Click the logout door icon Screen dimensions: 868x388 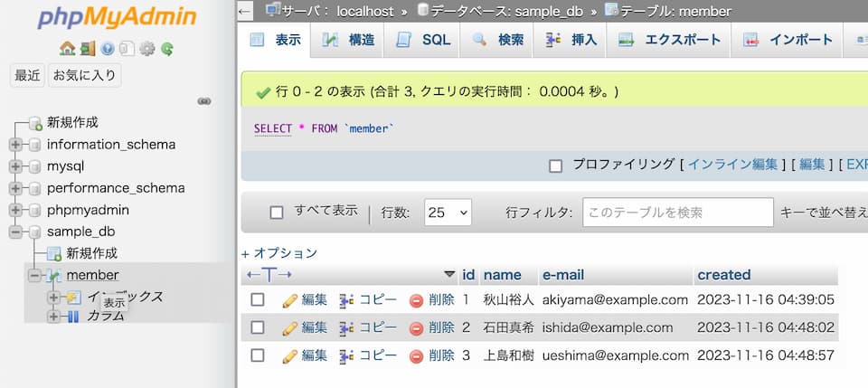click(x=87, y=49)
